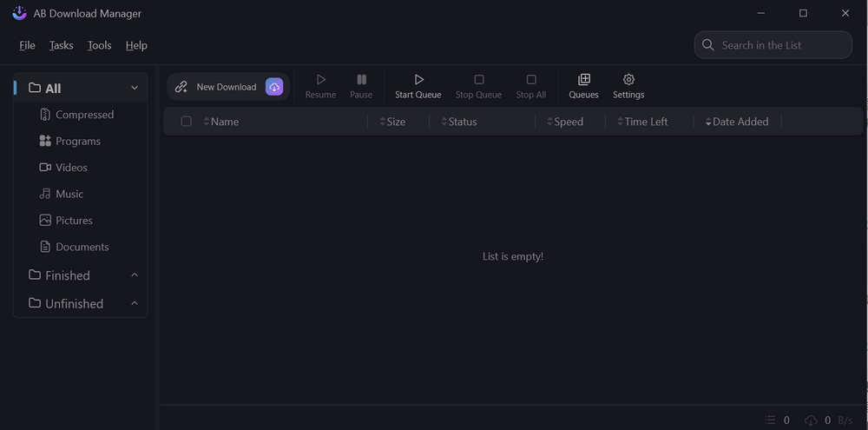Maximize the AB Download Manager window
The image size is (868, 430).
click(x=803, y=13)
